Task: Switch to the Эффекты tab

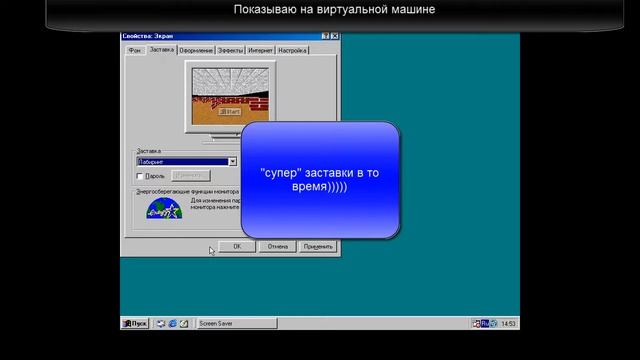Action: point(230,50)
